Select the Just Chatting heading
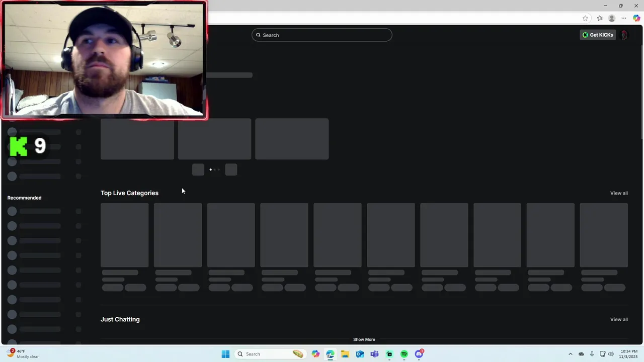 (120, 319)
